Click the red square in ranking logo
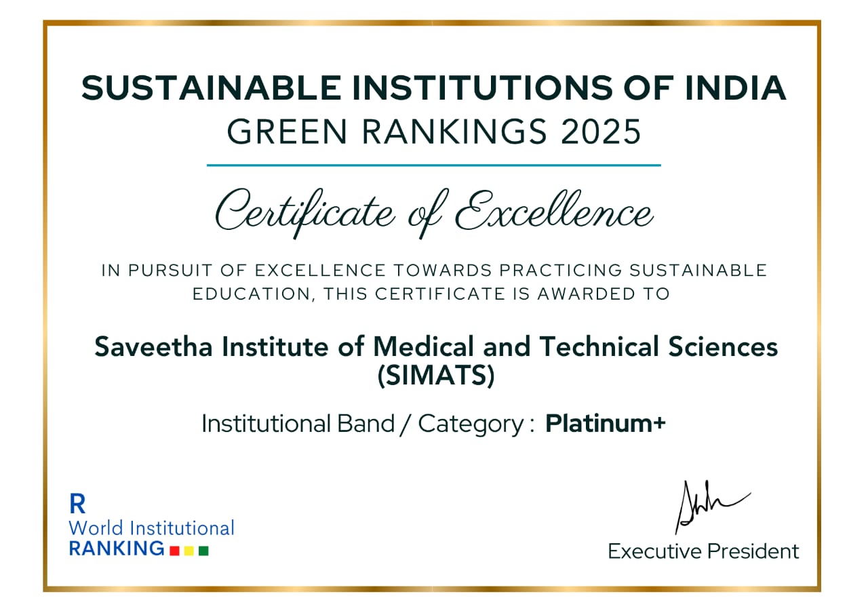This screenshot has height=613, width=868. [x=174, y=550]
